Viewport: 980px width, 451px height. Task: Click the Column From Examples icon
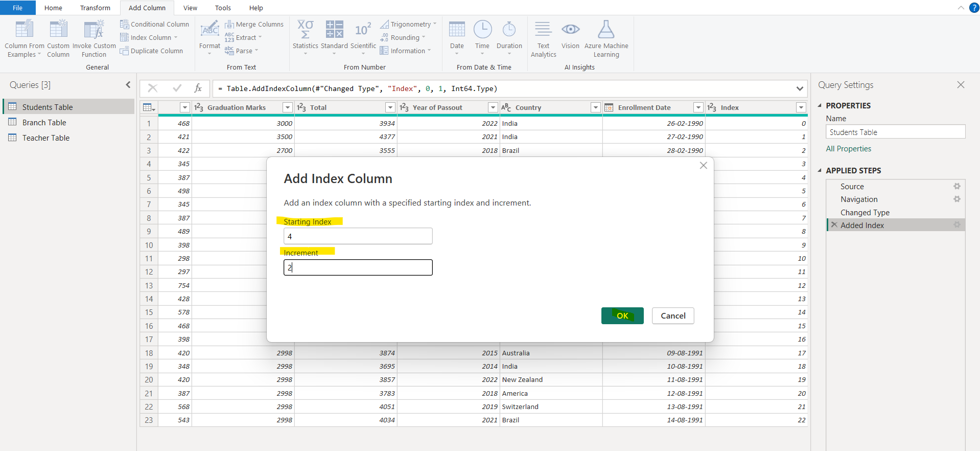(24, 30)
